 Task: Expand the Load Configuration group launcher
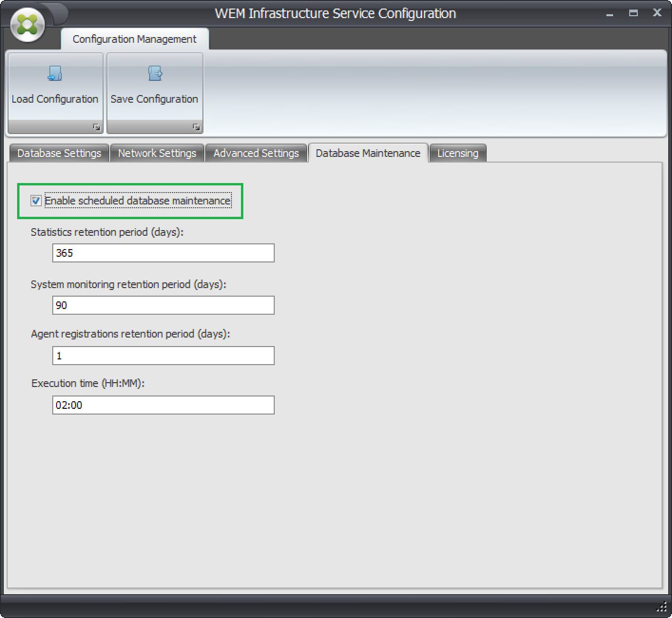point(96,127)
